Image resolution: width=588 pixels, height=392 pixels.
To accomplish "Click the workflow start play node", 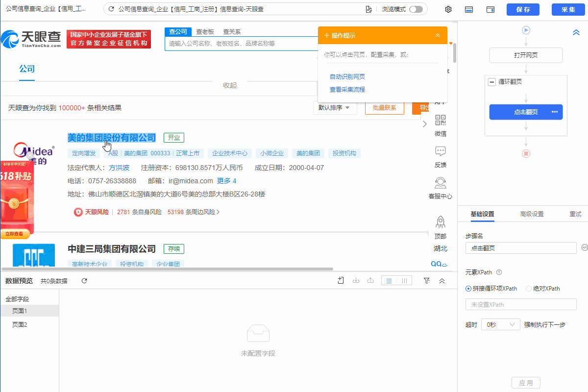I will pos(526,30).
